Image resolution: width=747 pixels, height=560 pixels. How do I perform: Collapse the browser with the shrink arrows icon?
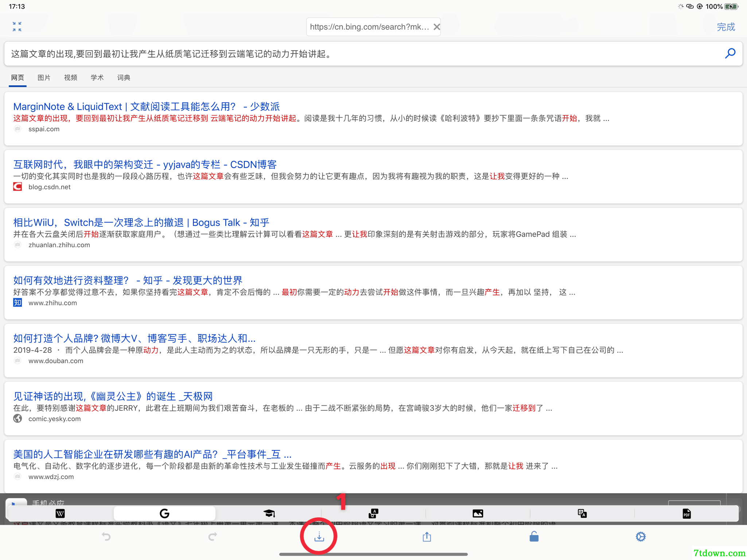pyautogui.click(x=17, y=27)
